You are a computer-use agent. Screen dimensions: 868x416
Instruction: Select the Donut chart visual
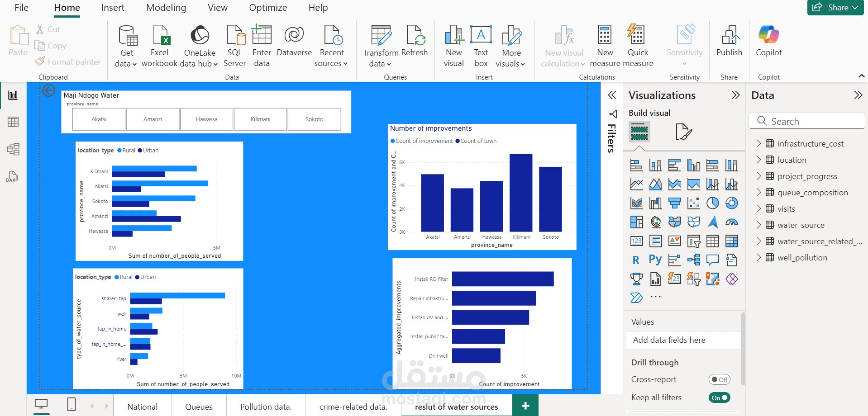(x=731, y=203)
